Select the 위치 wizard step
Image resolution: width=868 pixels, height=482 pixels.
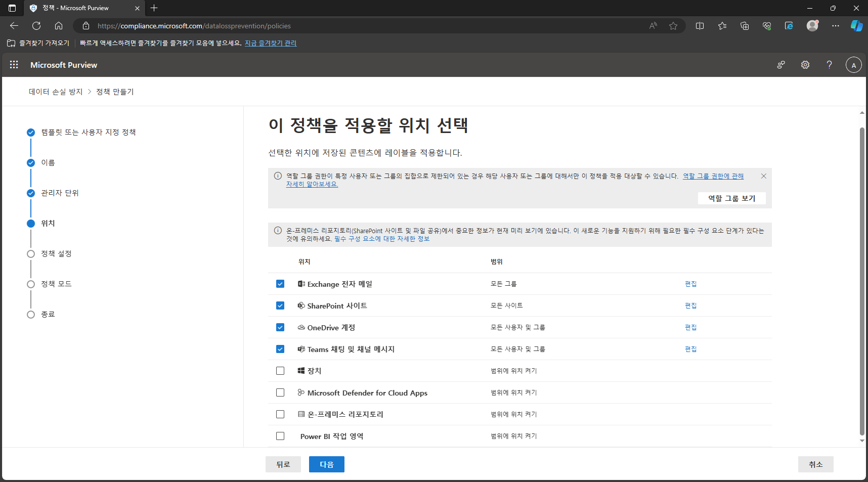pos(48,223)
